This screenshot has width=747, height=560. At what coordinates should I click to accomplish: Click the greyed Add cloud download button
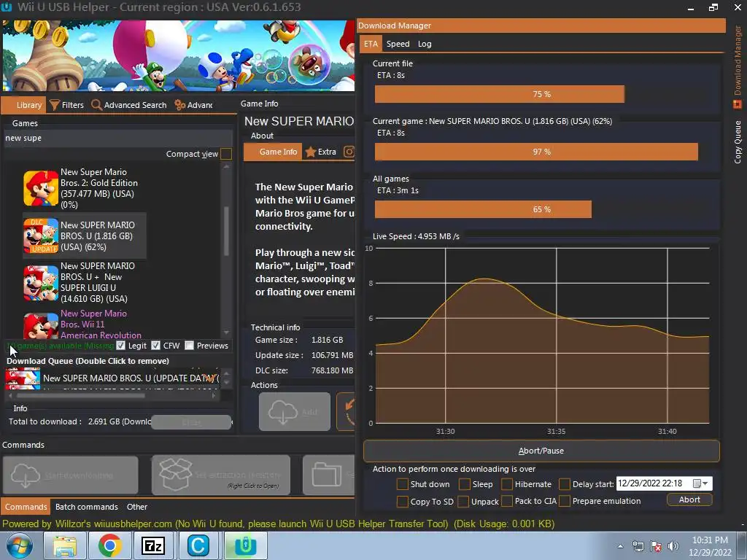click(295, 412)
